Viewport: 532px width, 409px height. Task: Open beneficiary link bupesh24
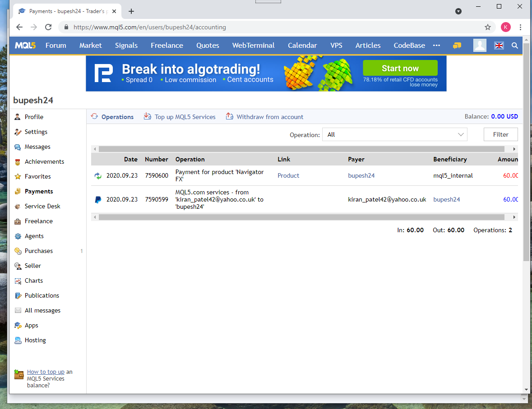(x=447, y=200)
